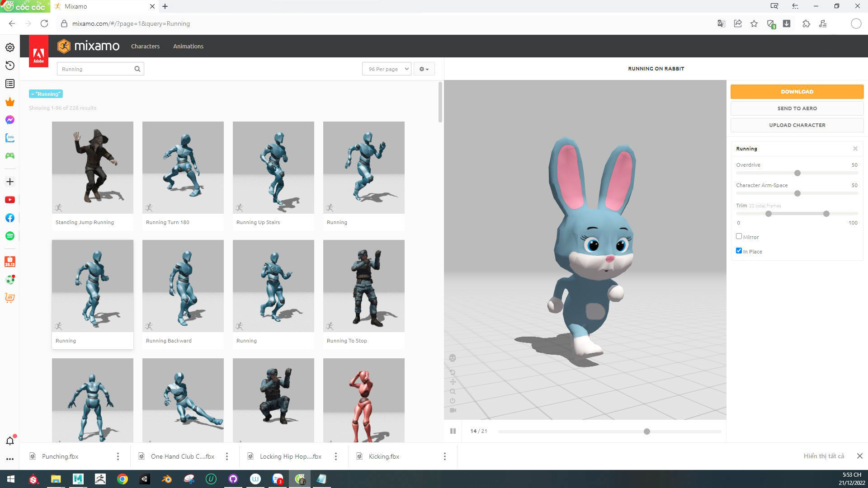This screenshot has height=488, width=868.
Task: Select the pan move arrows icon
Action: 453,382
